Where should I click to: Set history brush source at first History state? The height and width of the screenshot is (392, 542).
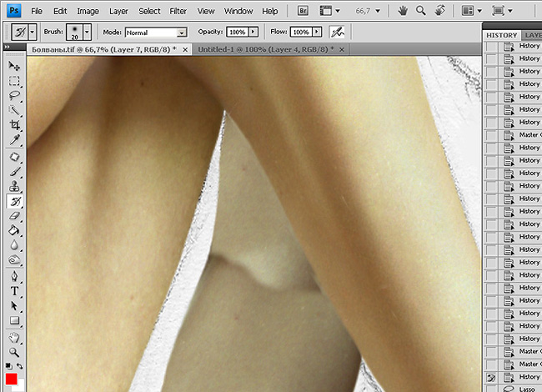(x=491, y=46)
